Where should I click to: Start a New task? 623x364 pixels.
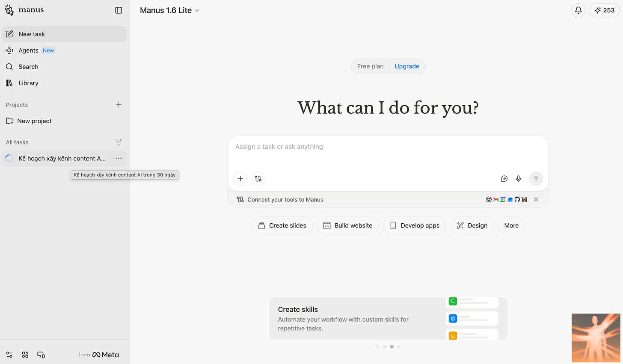pos(64,34)
